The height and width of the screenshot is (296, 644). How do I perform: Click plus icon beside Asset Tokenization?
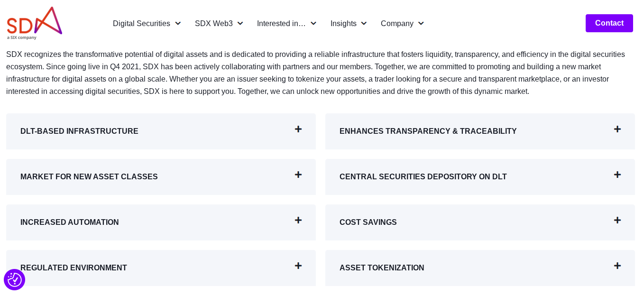[617, 266]
